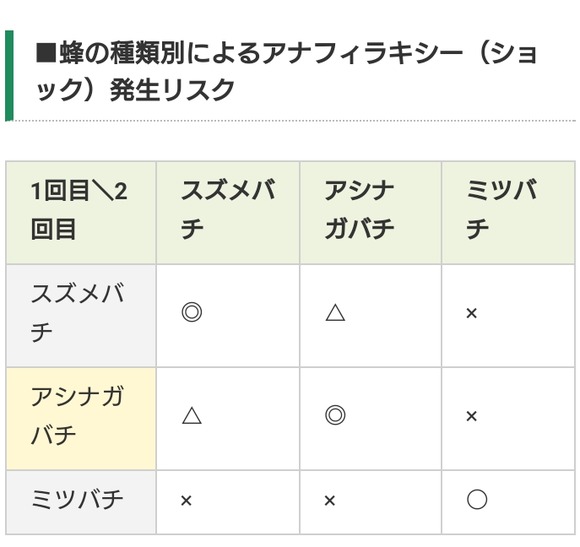Viewport: 580px width, 547px height.
Task: Click the triangle under アシナガバチ column, スズメバチ row
Action: coord(335,313)
